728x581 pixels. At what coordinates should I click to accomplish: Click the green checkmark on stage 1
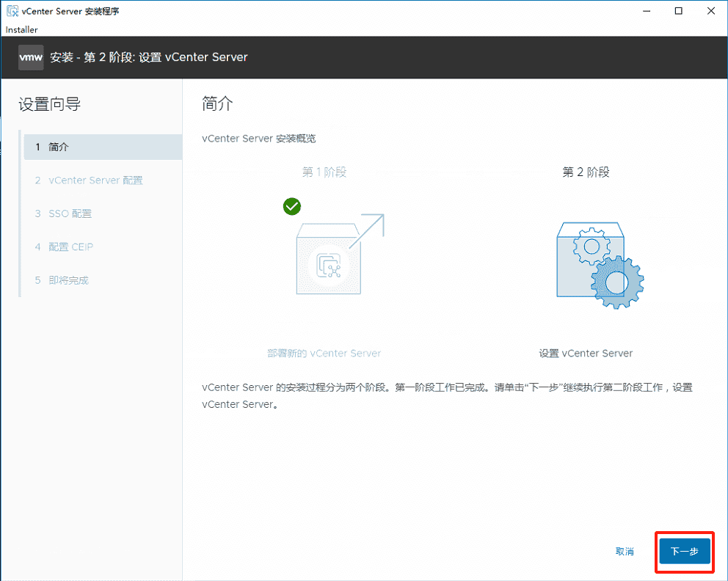pyautogui.click(x=291, y=206)
